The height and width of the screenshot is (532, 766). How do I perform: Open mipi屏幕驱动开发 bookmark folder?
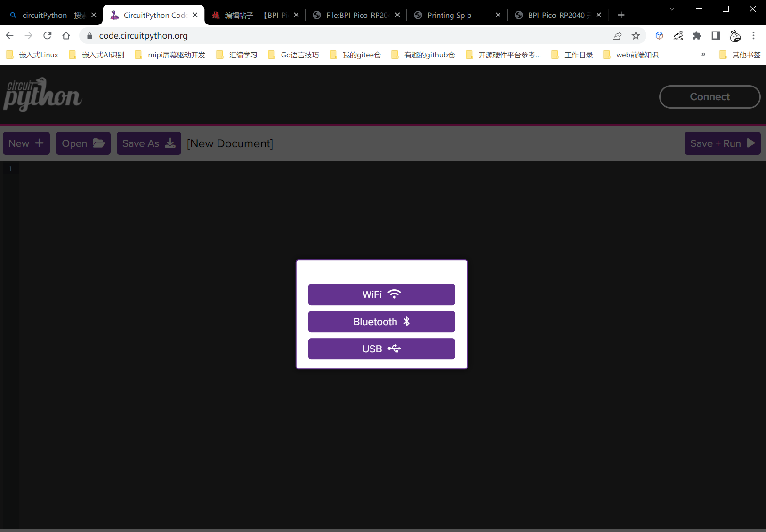(x=170, y=55)
